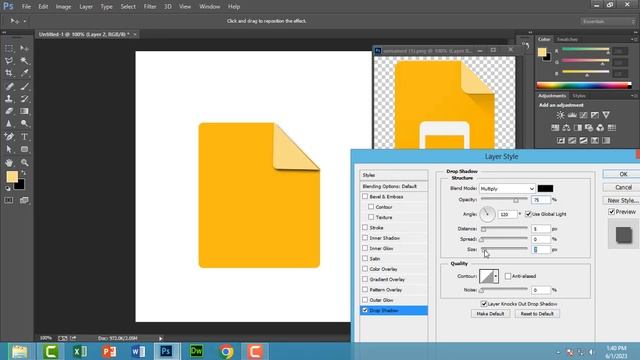Viewport: 640px width, 360px height.
Task: Select the Clone Stamp tool
Action: pyautogui.click(x=9, y=98)
